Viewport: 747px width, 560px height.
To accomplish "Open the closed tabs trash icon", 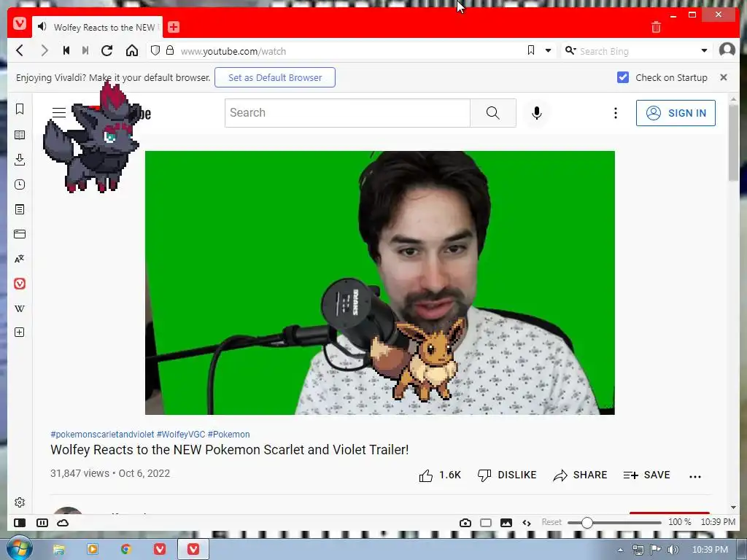I will [x=656, y=27].
